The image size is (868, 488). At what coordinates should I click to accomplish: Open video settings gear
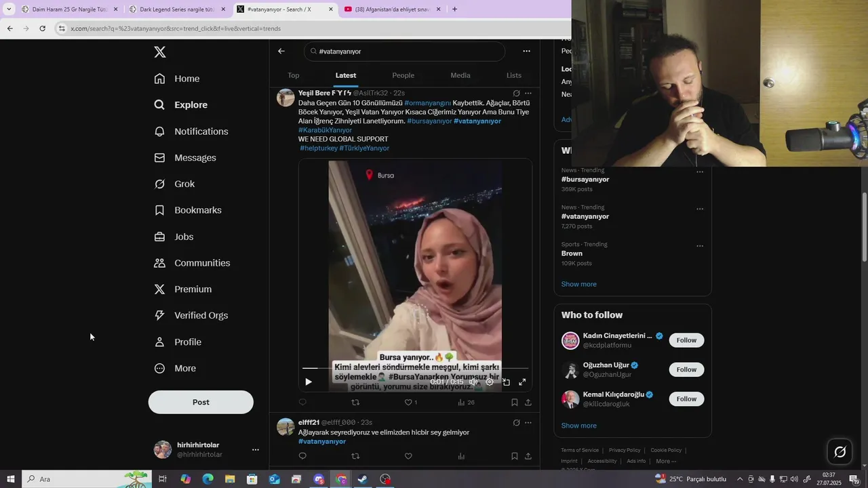pos(490,382)
